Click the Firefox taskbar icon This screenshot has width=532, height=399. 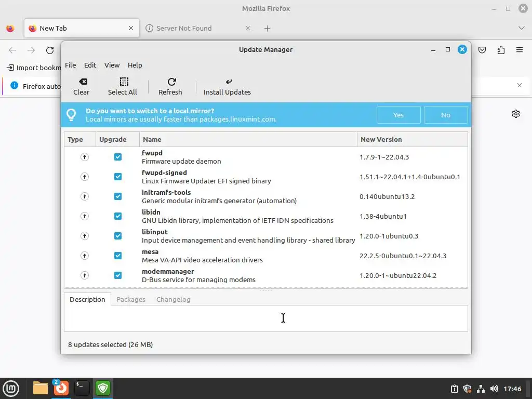[61, 388]
